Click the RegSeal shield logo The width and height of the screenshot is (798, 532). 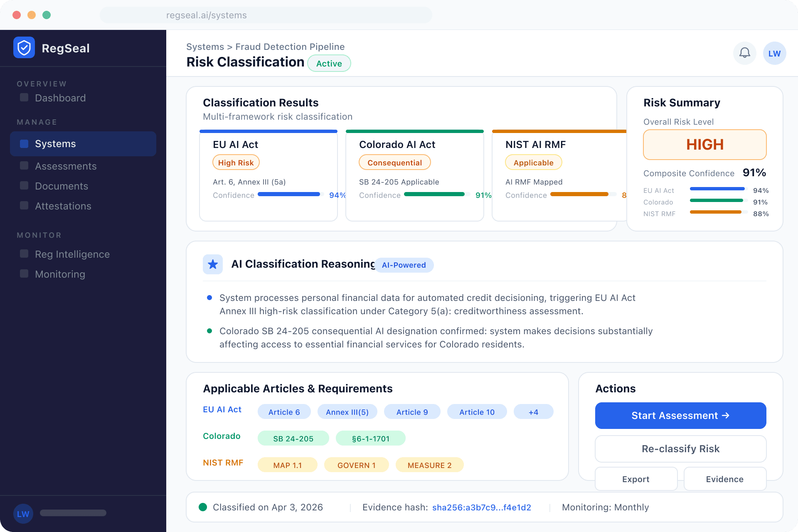(24, 47)
